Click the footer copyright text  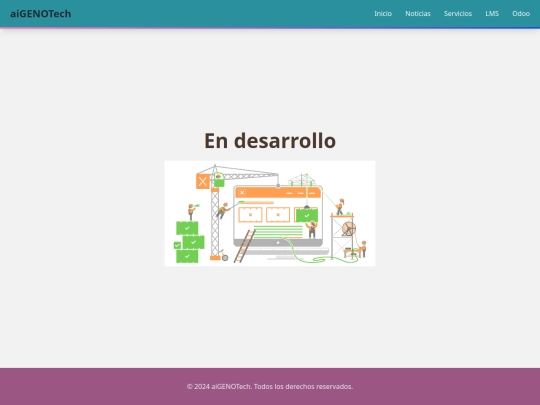[x=270, y=386]
